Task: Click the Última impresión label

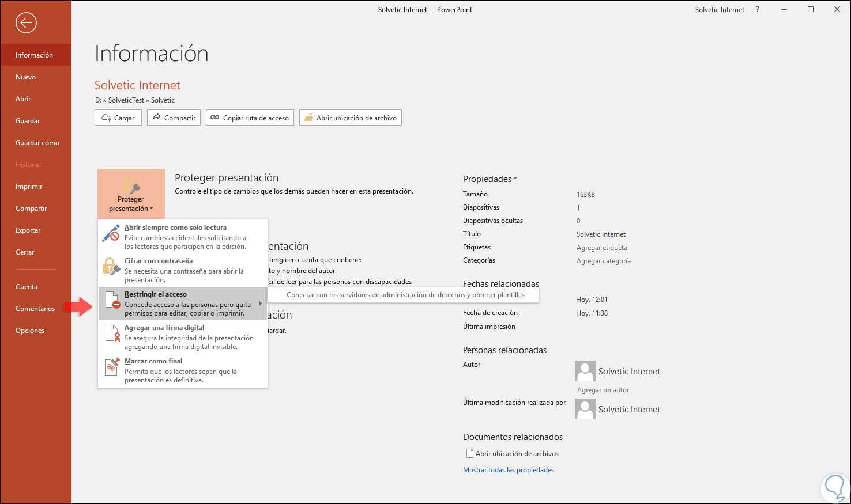Action: (x=489, y=327)
